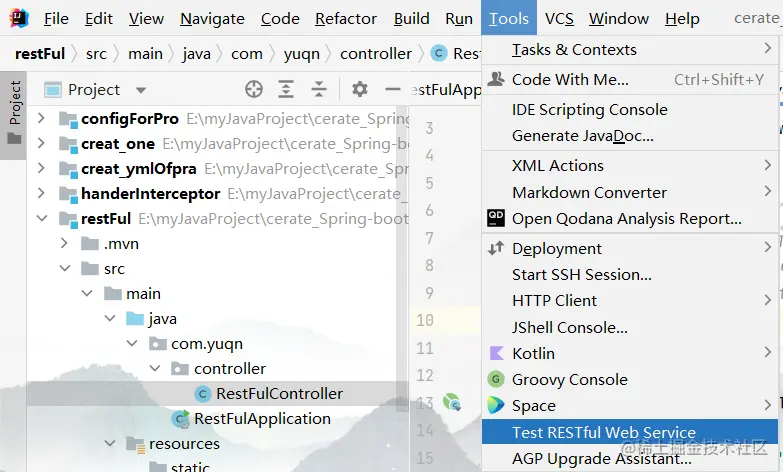The width and height of the screenshot is (783, 472).
Task: Open the File menu
Action: coord(56,18)
